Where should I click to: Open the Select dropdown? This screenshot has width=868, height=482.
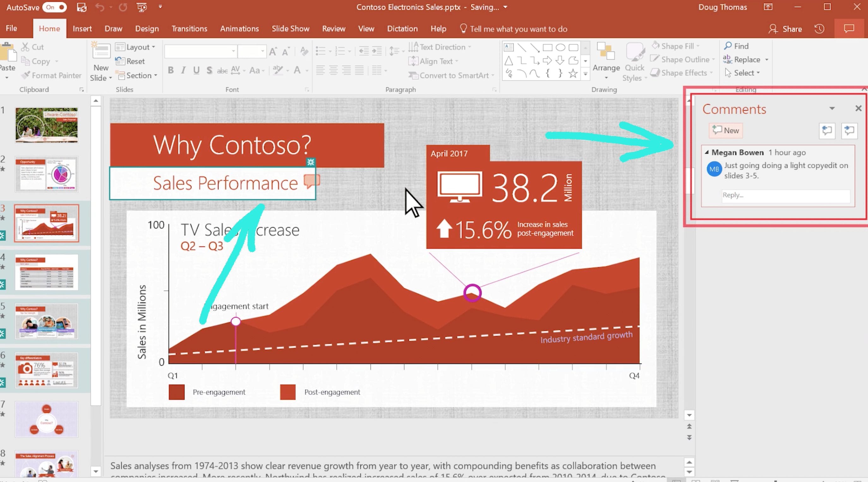[743, 73]
